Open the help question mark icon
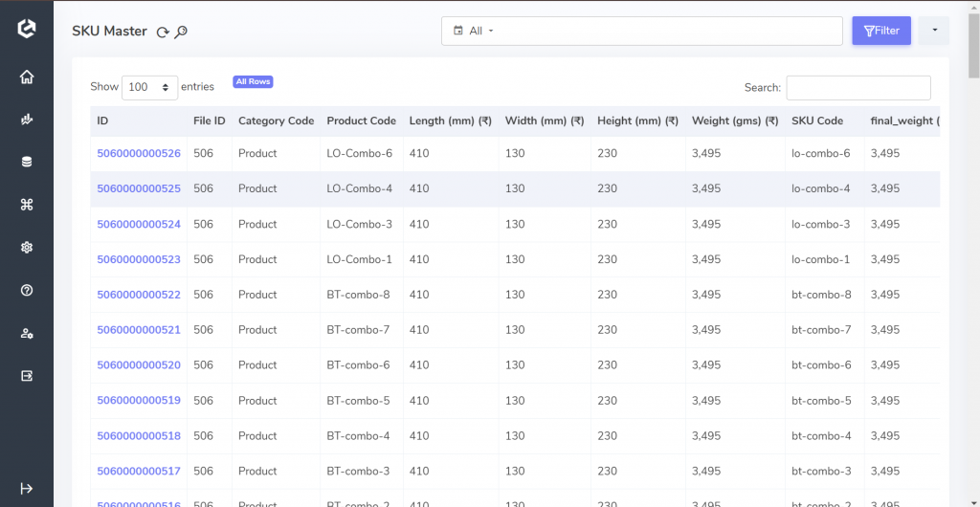 26,291
